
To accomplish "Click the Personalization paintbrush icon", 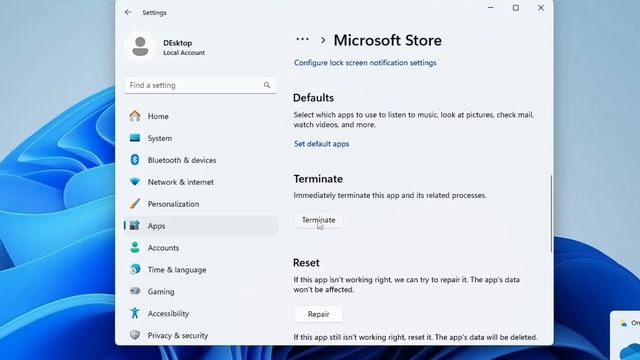I will coord(135,204).
